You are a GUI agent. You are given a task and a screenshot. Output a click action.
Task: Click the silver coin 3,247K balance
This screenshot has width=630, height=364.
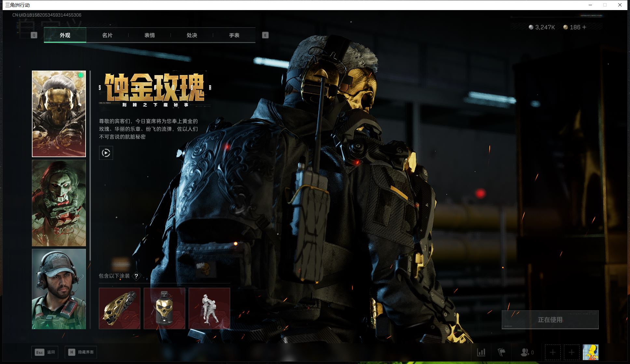[542, 27]
